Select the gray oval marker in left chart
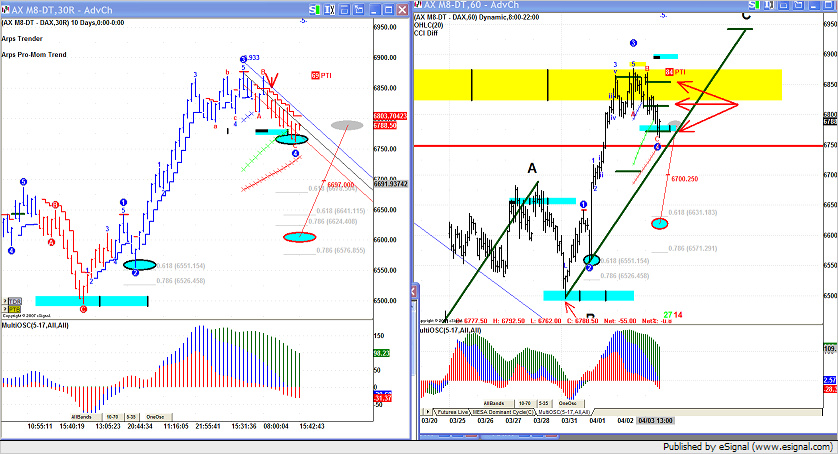Image resolution: width=838 pixels, height=454 pixels. coord(347,125)
